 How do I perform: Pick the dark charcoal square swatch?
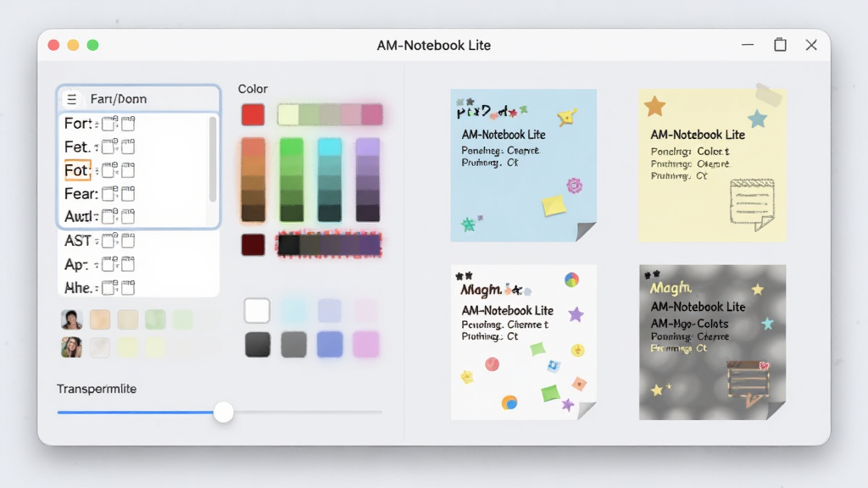click(x=258, y=344)
